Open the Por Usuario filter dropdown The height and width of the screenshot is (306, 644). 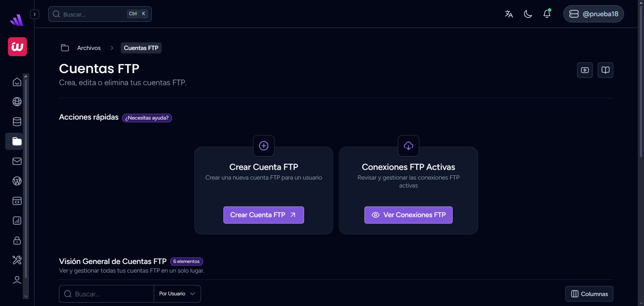(x=177, y=294)
